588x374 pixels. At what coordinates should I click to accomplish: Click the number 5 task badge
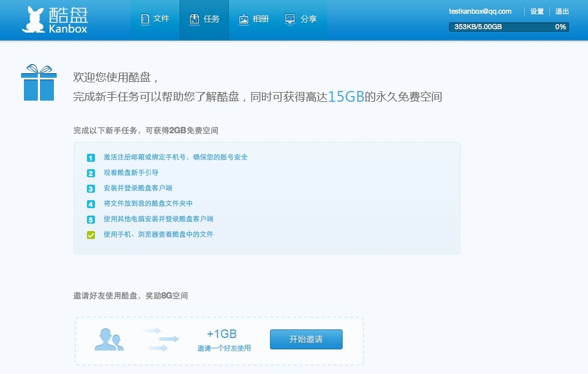91,219
